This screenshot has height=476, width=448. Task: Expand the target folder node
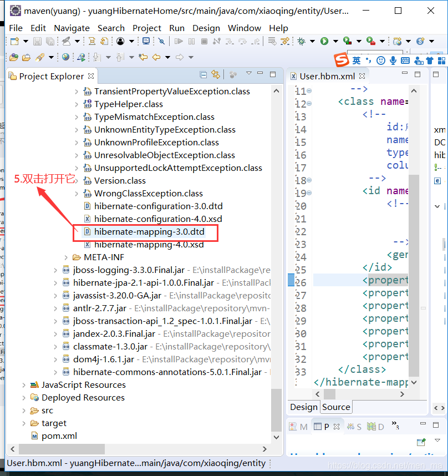point(24,423)
